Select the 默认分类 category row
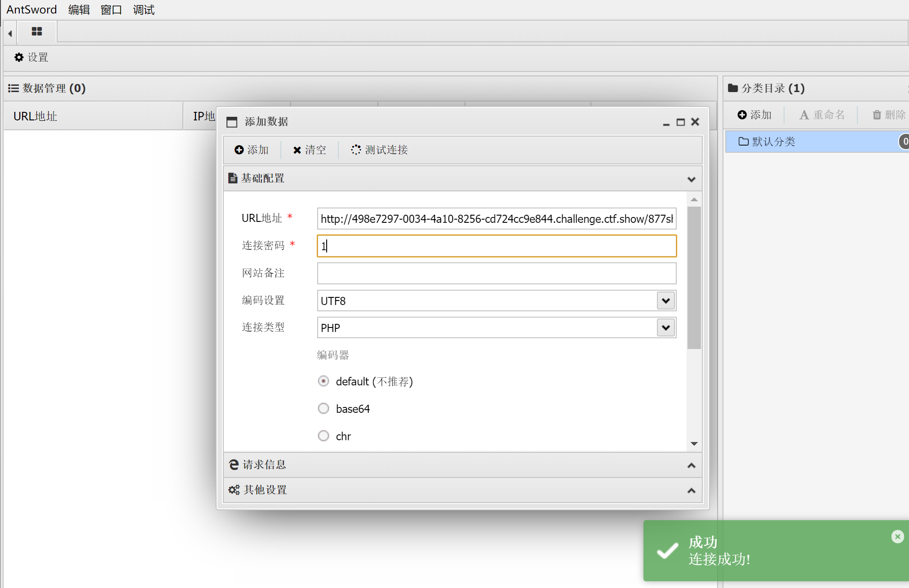This screenshot has width=909, height=588. pyautogui.click(x=817, y=141)
